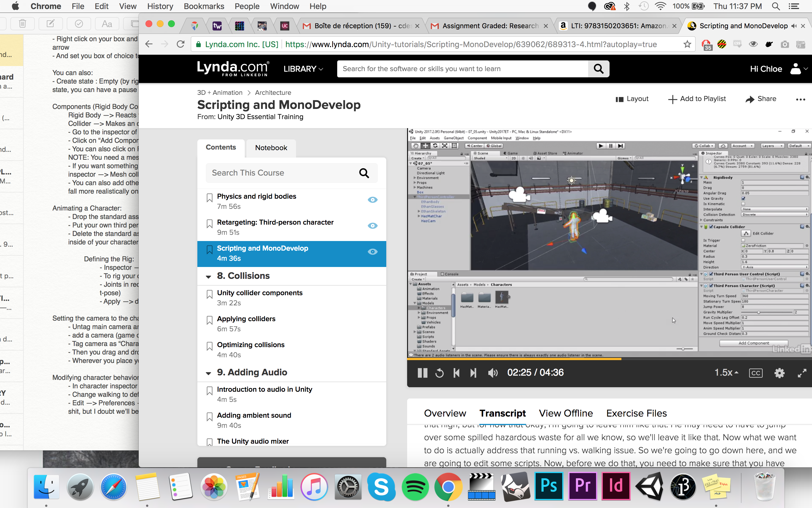
Task: Skip to next video
Action: (x=473, y=373)
